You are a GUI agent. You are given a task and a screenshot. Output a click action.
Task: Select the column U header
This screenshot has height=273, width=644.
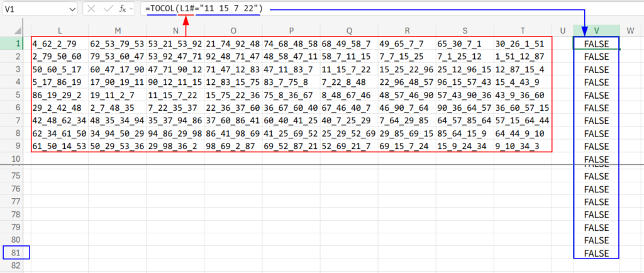tap(563, 30)
